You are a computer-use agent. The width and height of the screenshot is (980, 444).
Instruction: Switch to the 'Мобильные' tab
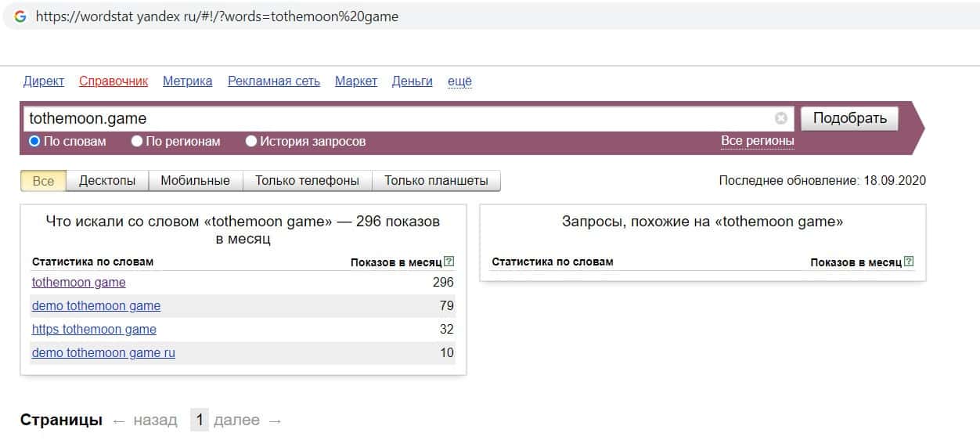point(196,181)
